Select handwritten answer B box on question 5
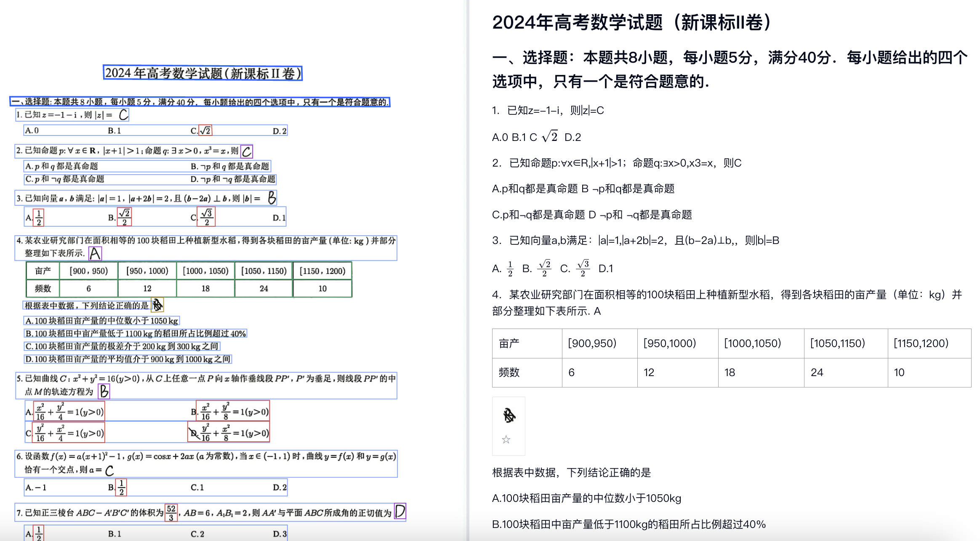Viewport: 980px width, 541px height. pos(104,391)
